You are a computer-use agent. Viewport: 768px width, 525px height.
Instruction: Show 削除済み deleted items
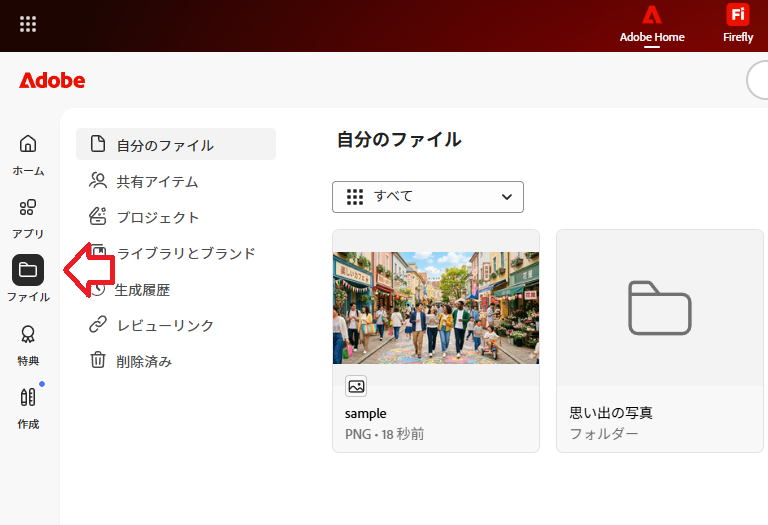click(143, 361)
